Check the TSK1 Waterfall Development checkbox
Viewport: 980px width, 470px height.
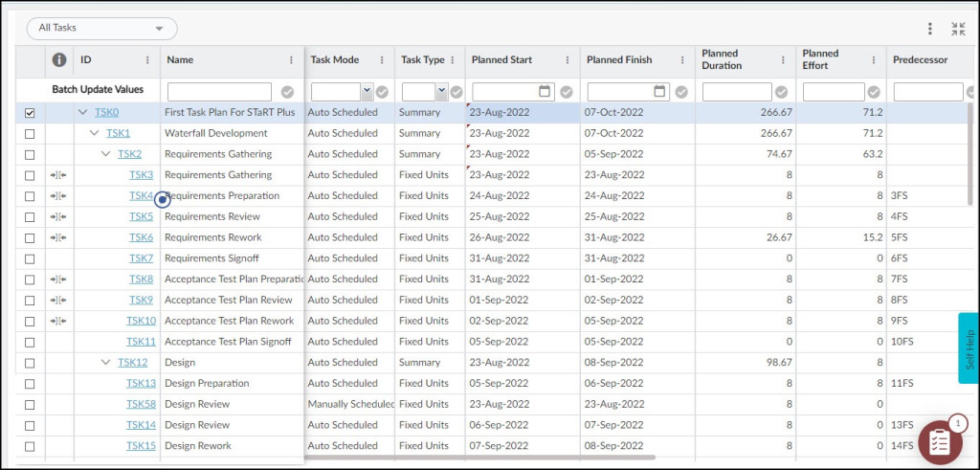(30, 134)
